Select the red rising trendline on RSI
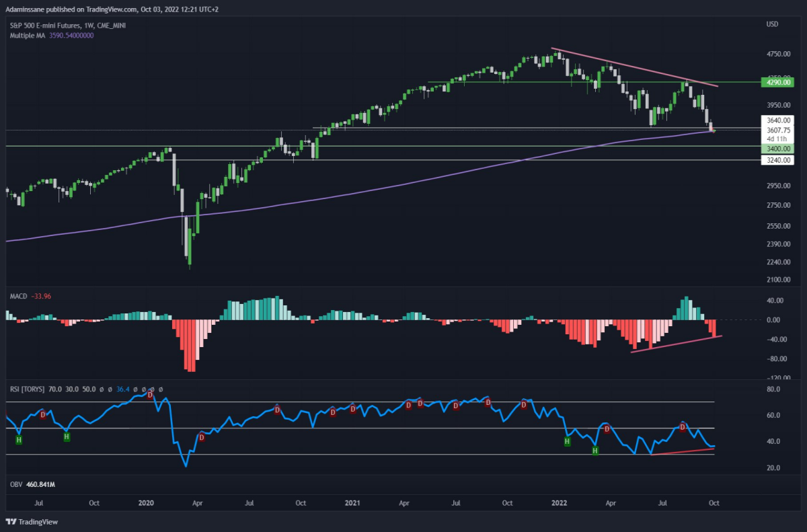 click(x=683, y=451)
